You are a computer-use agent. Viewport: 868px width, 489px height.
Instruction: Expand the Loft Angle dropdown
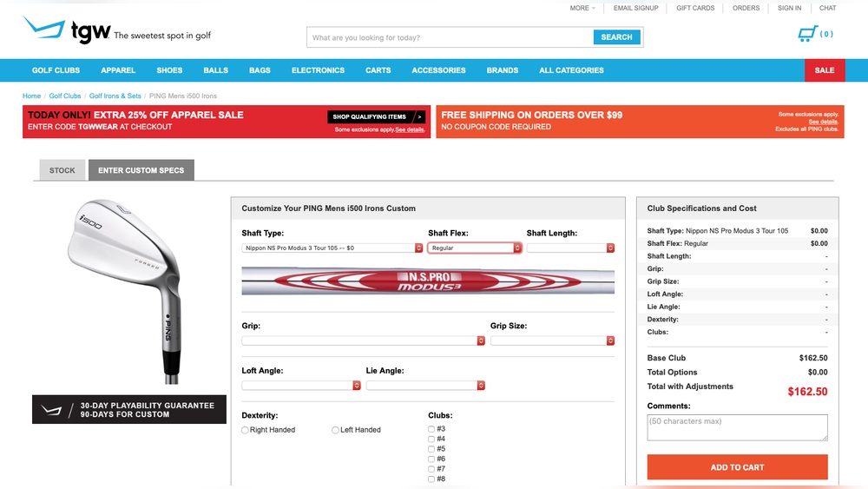point(300,386)
